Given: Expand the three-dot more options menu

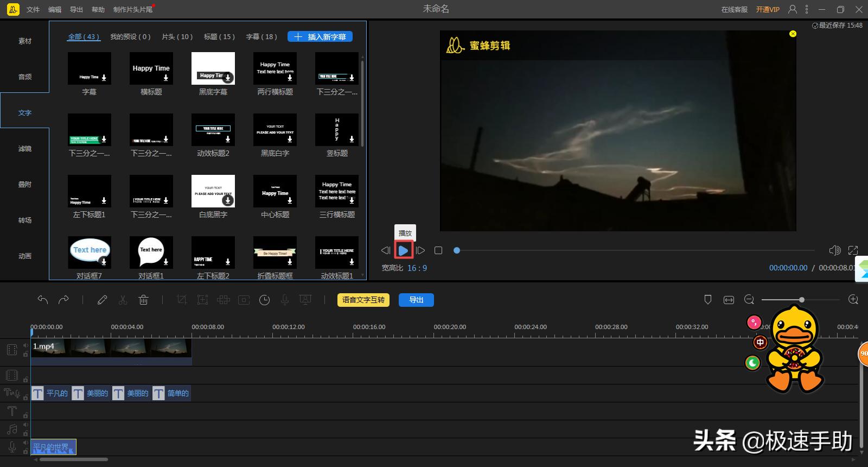Looking at the screenshot, I should (807, 9).
